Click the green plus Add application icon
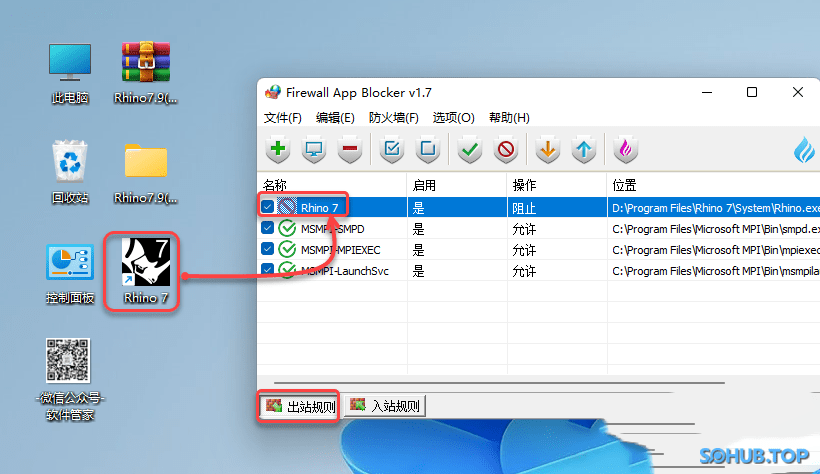This screenshot has height=474, width=820. pyautogui.click(x=278, y=149)
